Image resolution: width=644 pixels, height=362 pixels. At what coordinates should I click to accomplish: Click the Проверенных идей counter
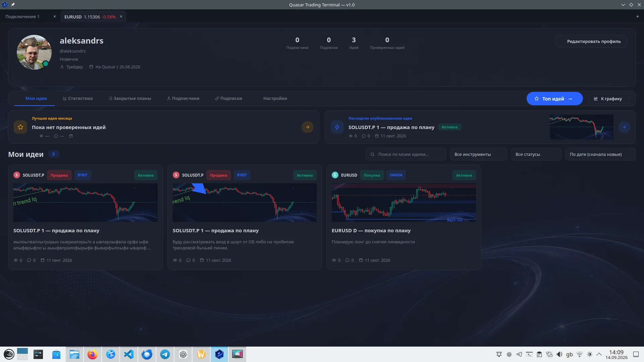(387, 43)
